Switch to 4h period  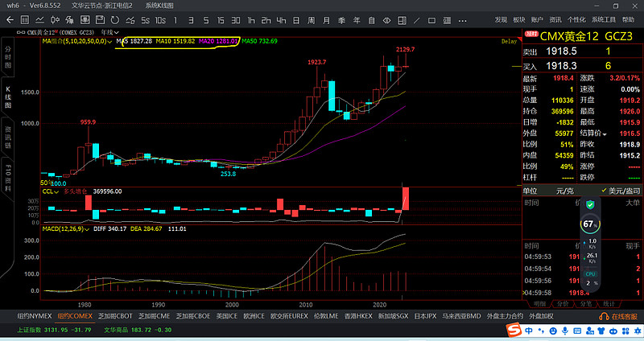point(281,20)
